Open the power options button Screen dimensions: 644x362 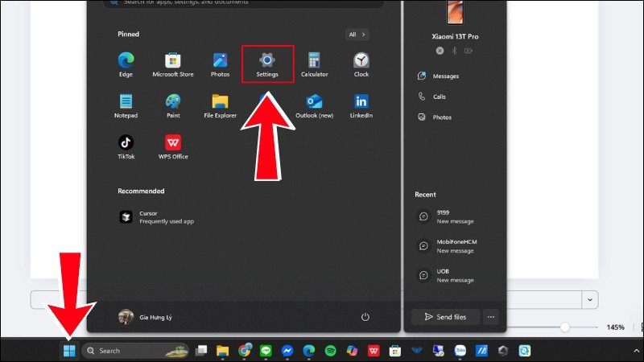pyautogui.click(x=365, y=317)
